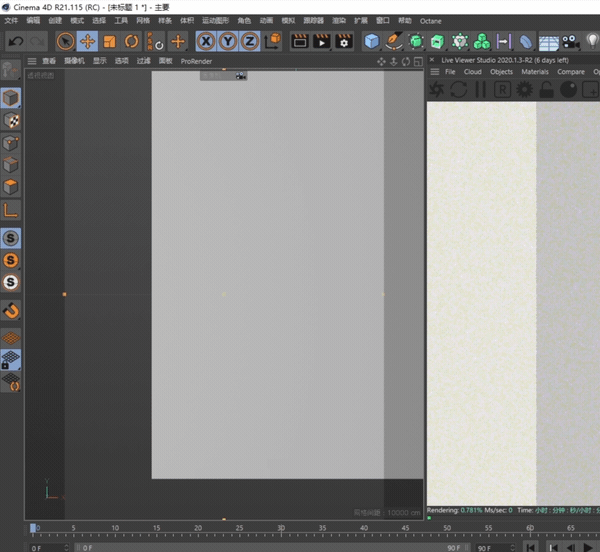Activate the Scale tool
The height and width of the screenshot is (552, 600).
109,41
